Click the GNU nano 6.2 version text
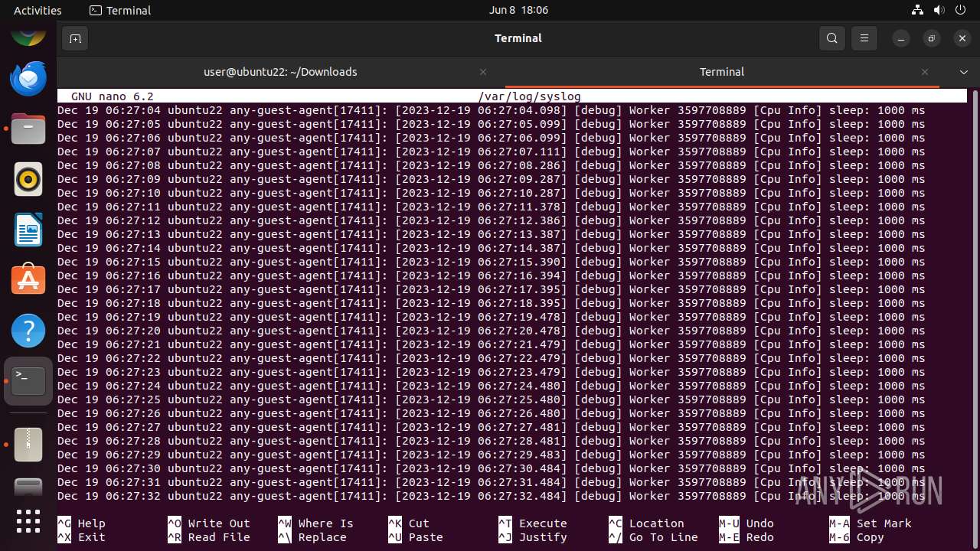 coord(113,96)
